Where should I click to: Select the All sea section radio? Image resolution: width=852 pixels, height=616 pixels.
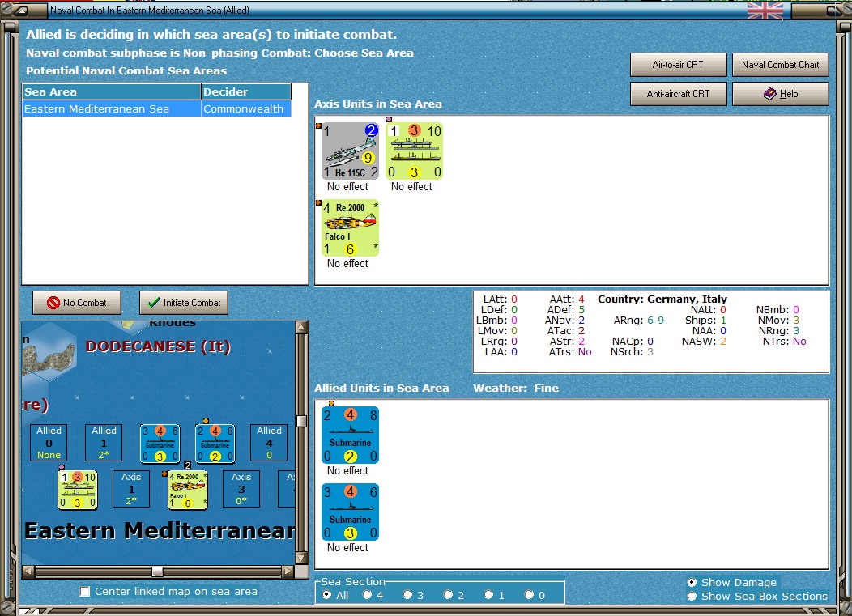click(x=326, y=595)
